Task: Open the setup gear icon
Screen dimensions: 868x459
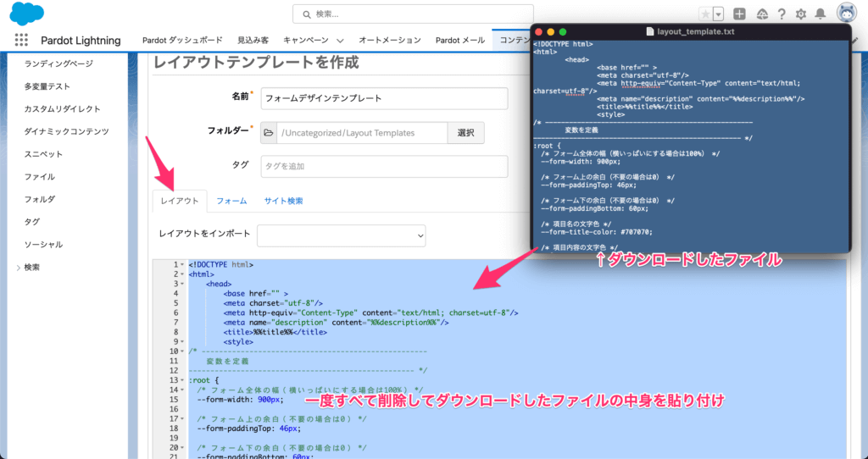Action: [x=800, y=14]
